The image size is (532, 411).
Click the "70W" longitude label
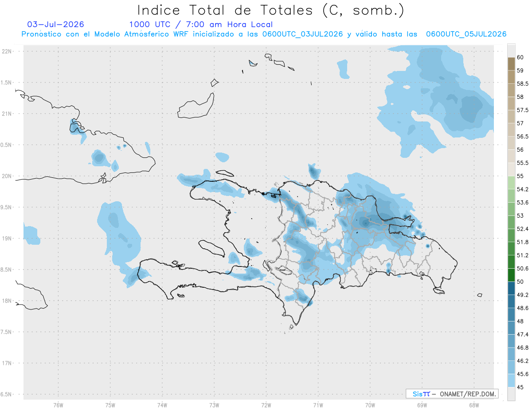[370, 405]
